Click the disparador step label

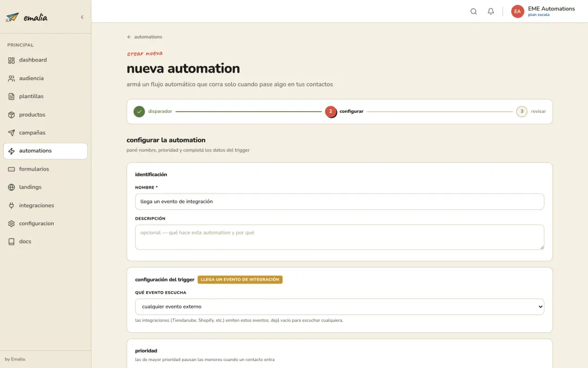[160, 112]
